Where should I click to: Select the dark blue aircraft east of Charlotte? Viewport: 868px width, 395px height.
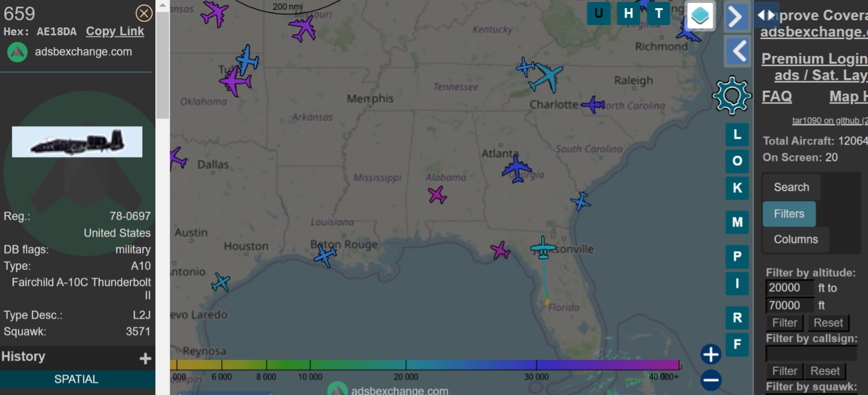593,104
